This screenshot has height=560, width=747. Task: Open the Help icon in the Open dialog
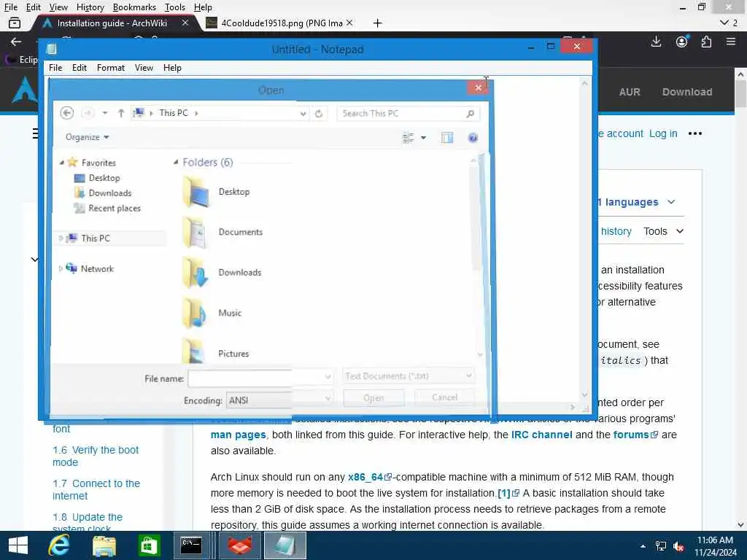tap(473, 138)
